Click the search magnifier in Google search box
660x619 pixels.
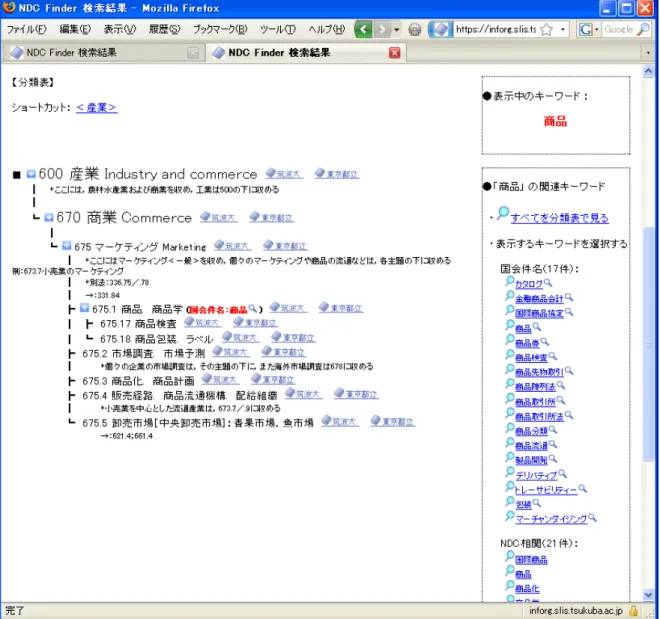(x=643, y=29)
